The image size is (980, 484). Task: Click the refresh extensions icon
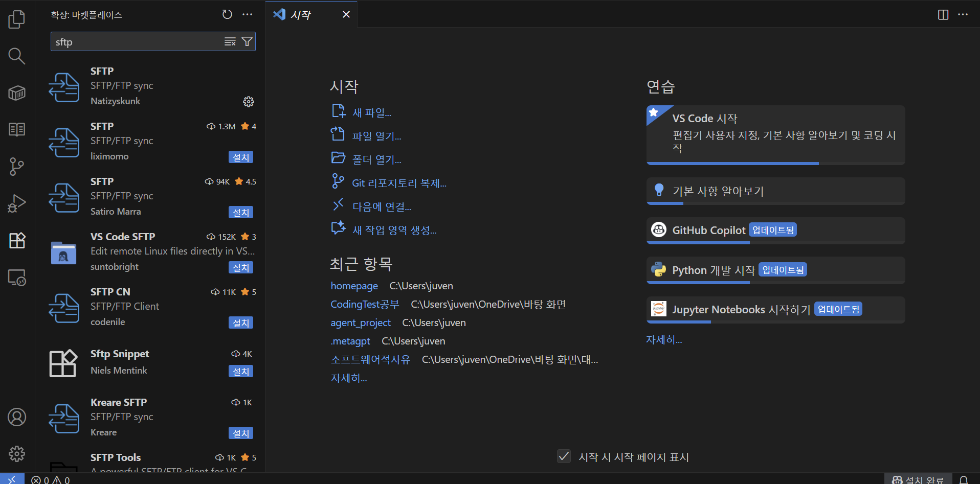(227, 15)
